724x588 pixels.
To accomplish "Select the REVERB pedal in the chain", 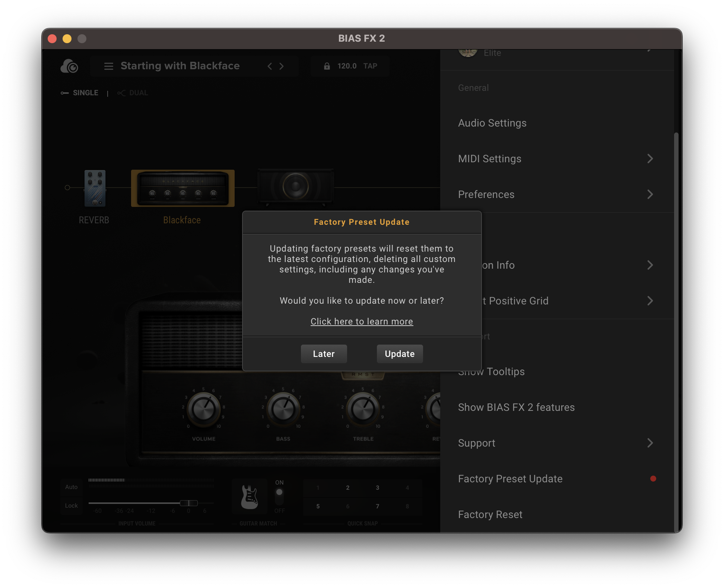I will tap(95, 188).
